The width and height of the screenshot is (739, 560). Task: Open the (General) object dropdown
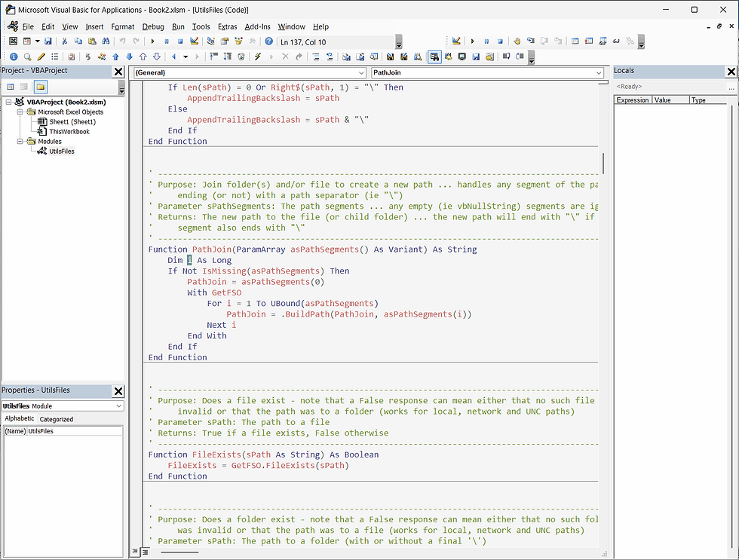361,72
